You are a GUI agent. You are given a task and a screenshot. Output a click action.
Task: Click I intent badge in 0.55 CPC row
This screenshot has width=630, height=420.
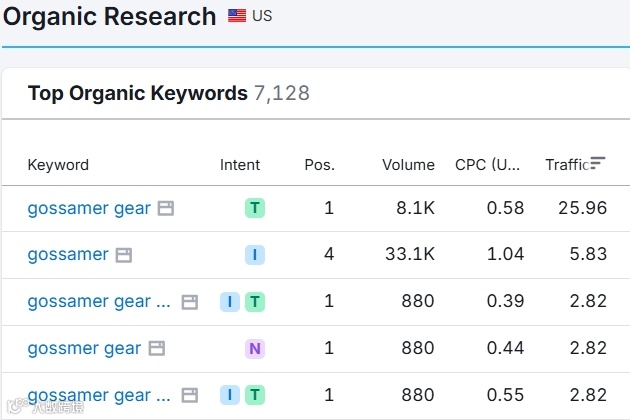coord(230,395)
